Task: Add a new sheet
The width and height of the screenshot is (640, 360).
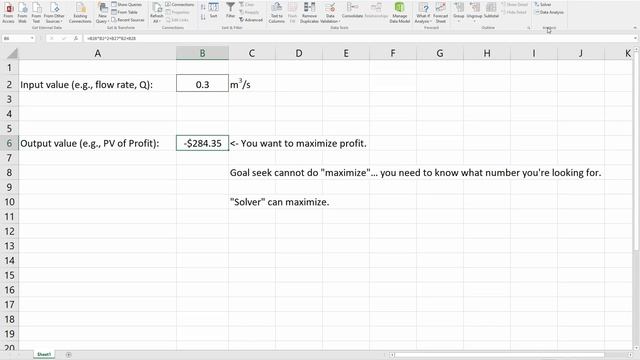Action: [69, 355]
